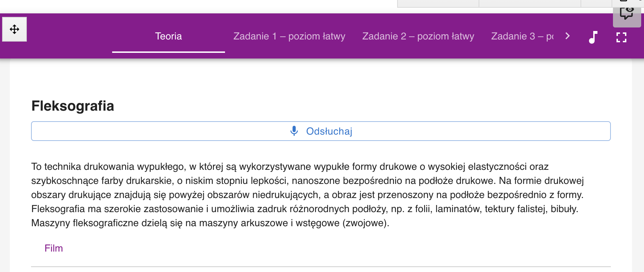
Task: Open the Zadanie 2 – poziom łatwy tab
Action: 418,36
